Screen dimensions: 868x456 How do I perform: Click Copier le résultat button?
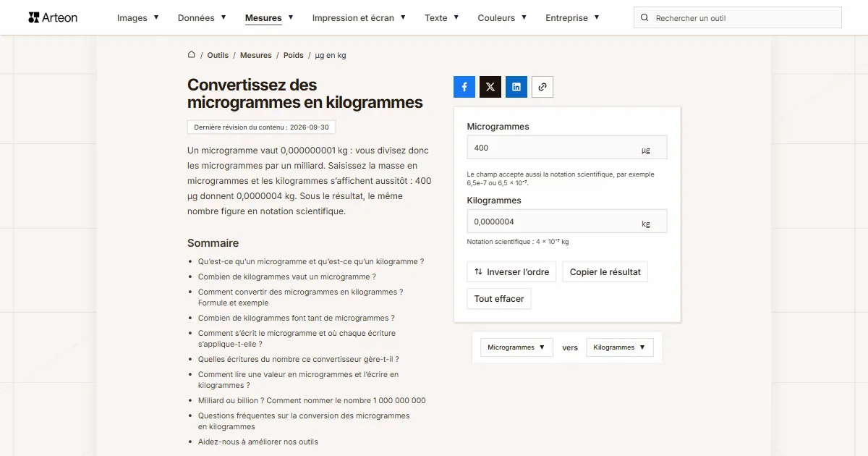[x=605, y=272]
